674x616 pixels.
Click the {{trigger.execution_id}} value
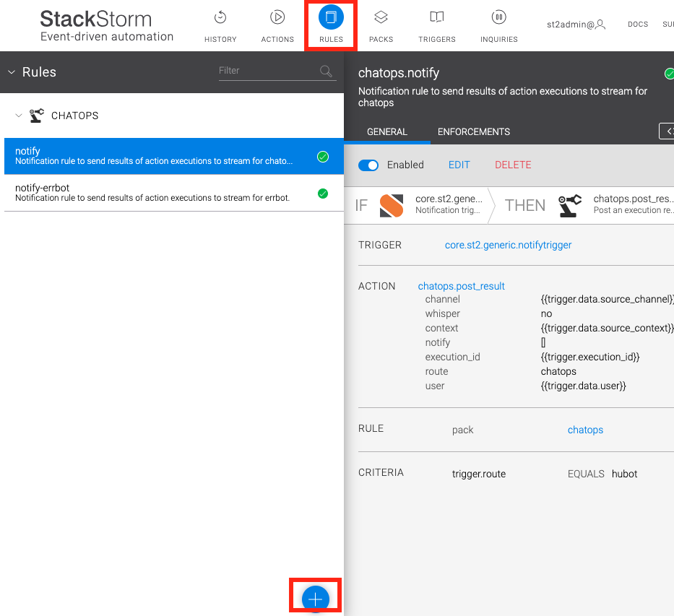pos(589,357)
